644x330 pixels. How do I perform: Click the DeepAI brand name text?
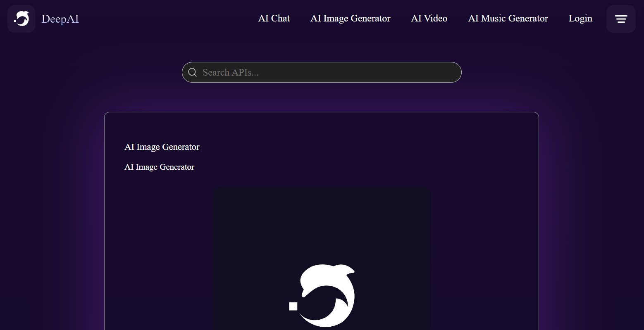click(x=60, y=19)
